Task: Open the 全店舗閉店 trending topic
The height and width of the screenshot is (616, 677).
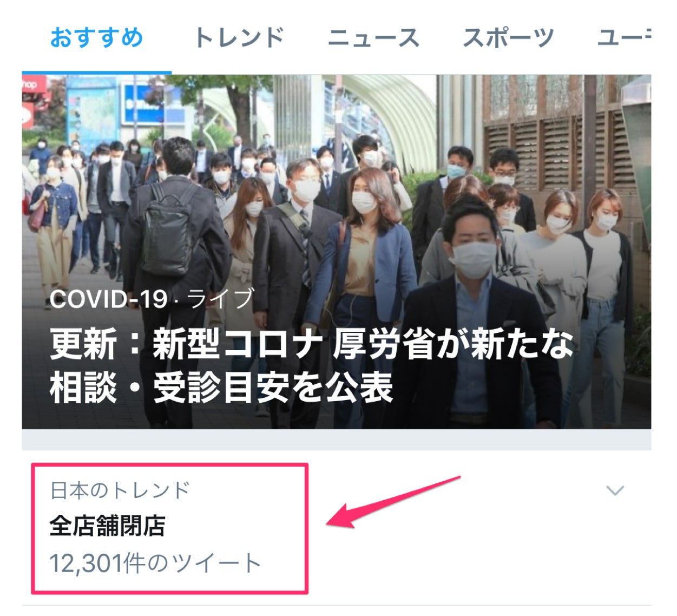Action: click(x=107, y=526)
